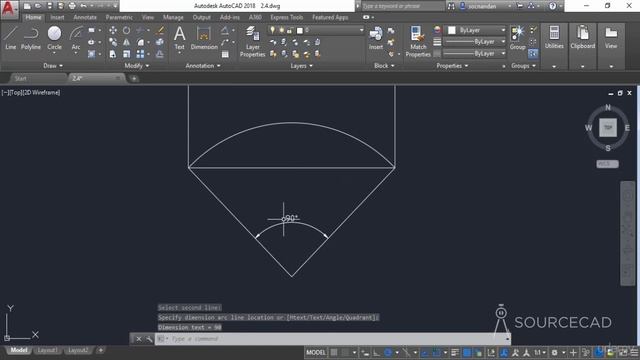Click the Rotate tool in Modify panel
This screenshot has height=360, width=640.
pyautogui.click(x=127, y=30)
